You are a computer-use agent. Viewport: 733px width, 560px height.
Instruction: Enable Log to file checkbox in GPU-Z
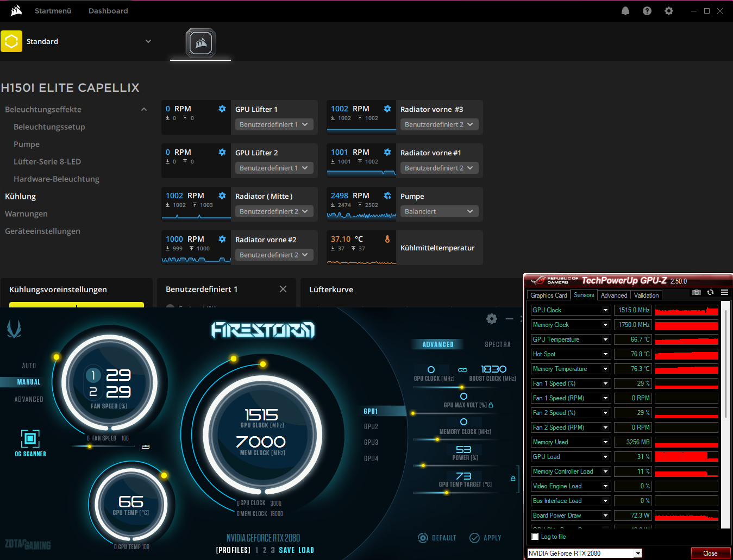[535, 537]
